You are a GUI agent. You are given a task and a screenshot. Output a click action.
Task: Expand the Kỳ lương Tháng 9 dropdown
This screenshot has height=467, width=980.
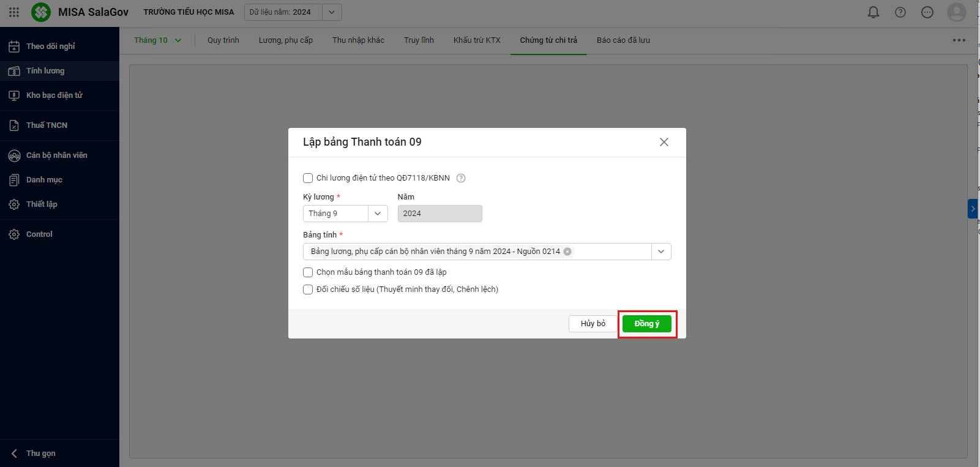(x=378, y=214)
